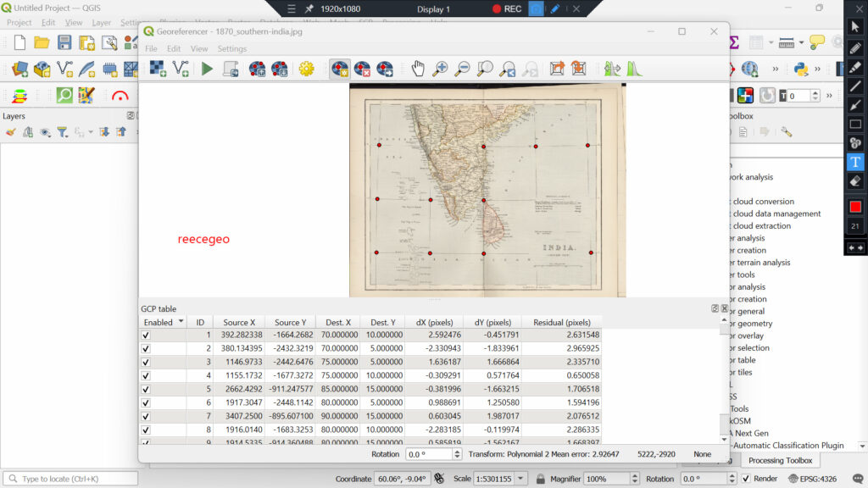Click New GeoPackage Layer icon in QGIS
Image resolution: width=868 pixels, height=488 pixels.
(x=42, y=69)
